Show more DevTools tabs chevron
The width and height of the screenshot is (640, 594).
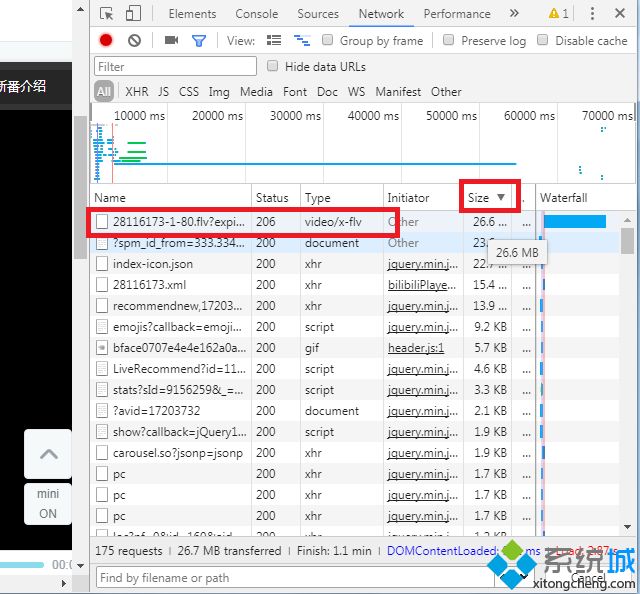click(514, 13)
